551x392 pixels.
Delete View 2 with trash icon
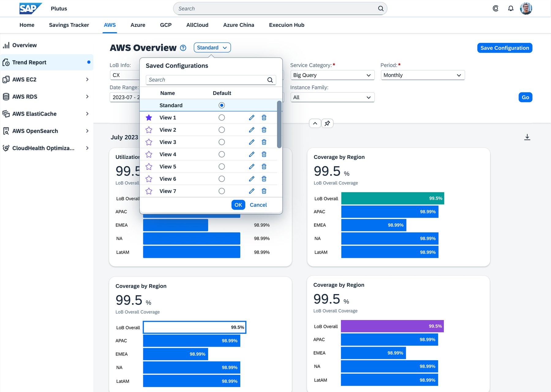[x=264, y=130]
